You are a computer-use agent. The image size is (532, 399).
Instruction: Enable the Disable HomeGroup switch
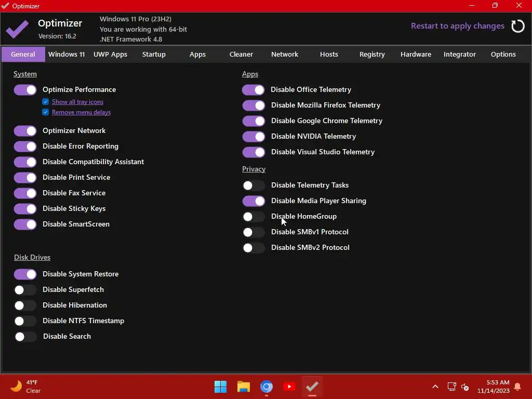click(254, 217)
